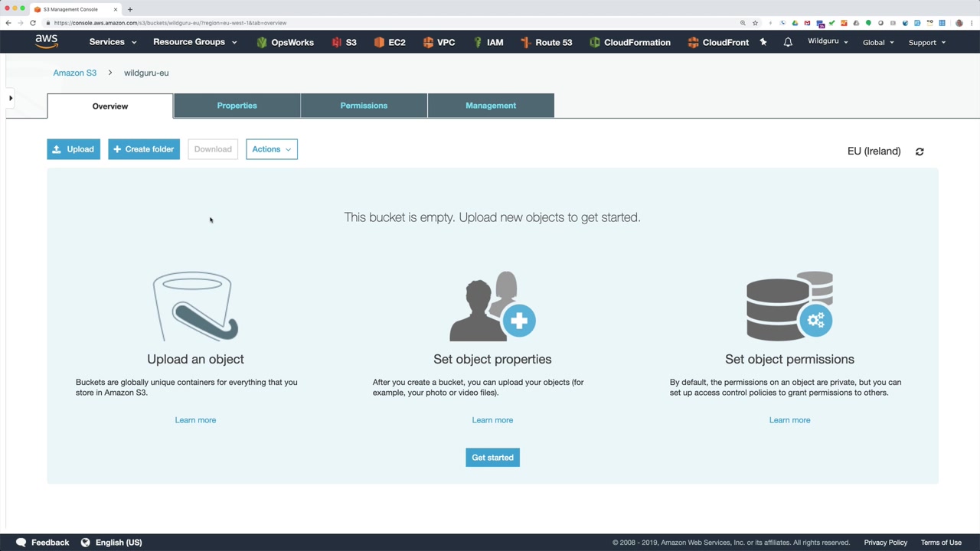This screenshot has width=980, height=551.
Task: Click the 'Set object properties' heading
Action: click(492, 359)
